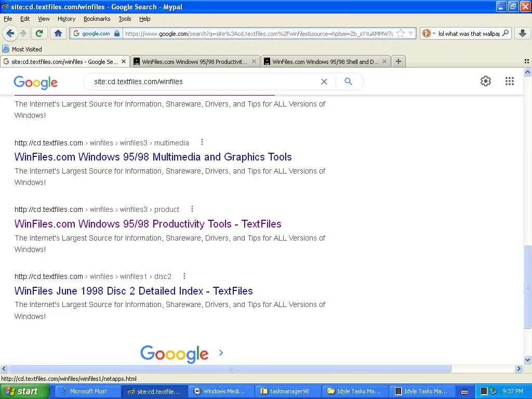Click horizontal scrollbar right arrow
532x399 pixels.
coord(518,368)
